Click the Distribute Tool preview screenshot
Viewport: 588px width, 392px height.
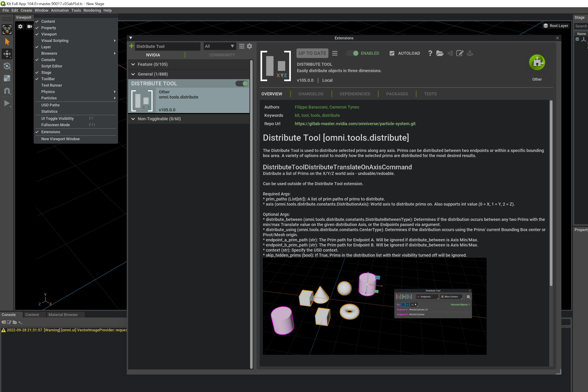tap(375, 306)
